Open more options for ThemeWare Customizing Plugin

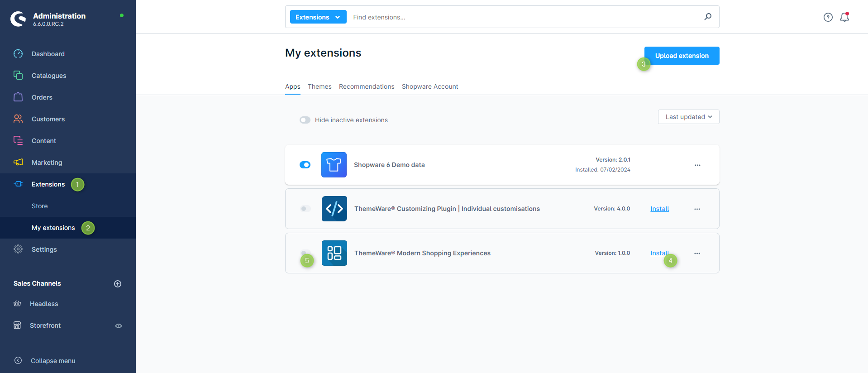point(697,209)
